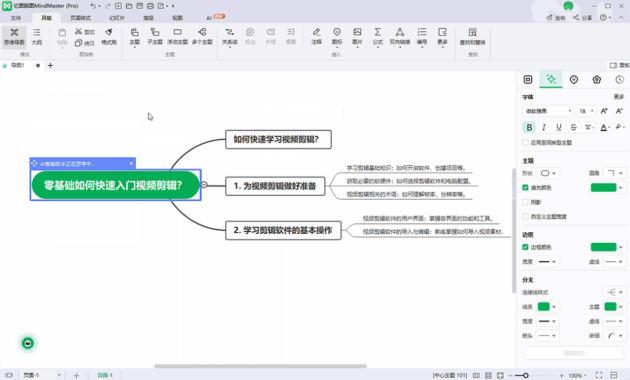Uncheck the border color checkbox
This screenshot has width=630, height=380.
coord(525,247)
